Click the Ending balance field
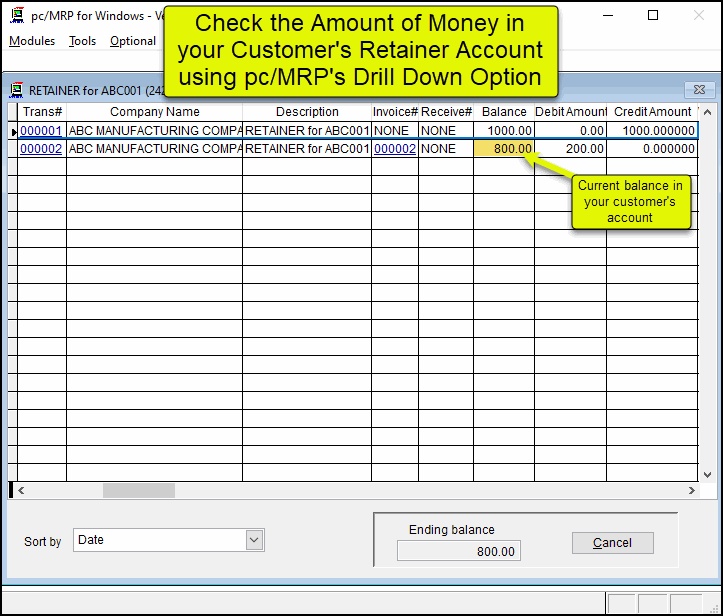Viewport: 723px width, 616px height. click(x=459, y=551)
